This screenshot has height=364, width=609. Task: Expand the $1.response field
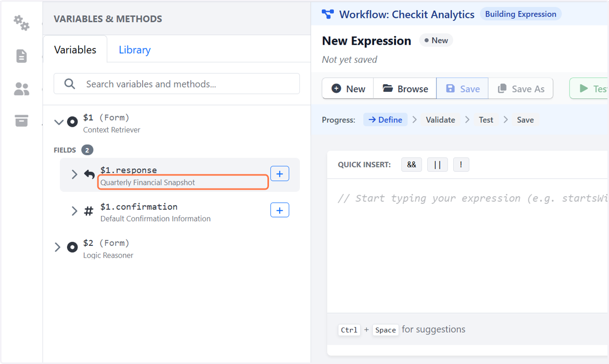tap(75, 174)
